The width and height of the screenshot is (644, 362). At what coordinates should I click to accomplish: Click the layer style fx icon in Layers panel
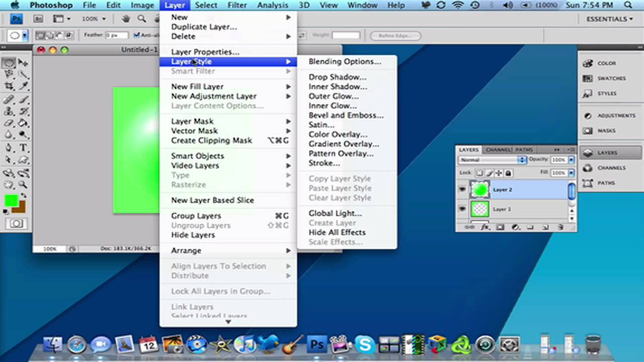[x=485, y=227]
